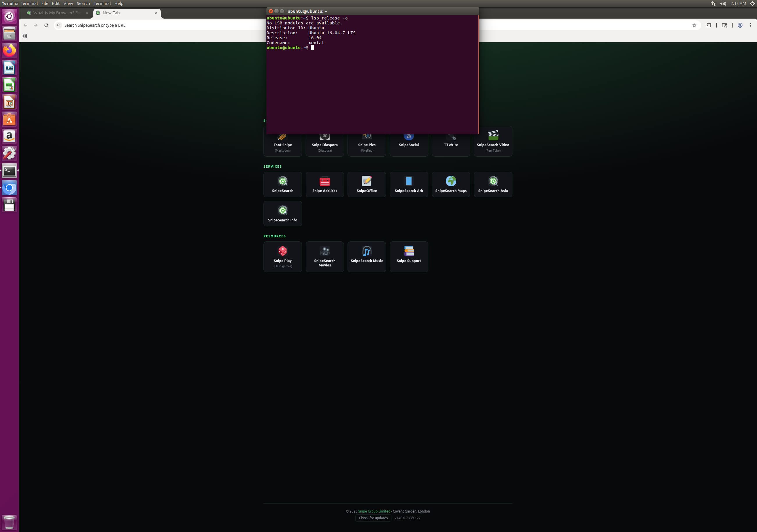Open the Trash in the dock
Viewport: 757px width, 532px height.
(x=9, y=522)
